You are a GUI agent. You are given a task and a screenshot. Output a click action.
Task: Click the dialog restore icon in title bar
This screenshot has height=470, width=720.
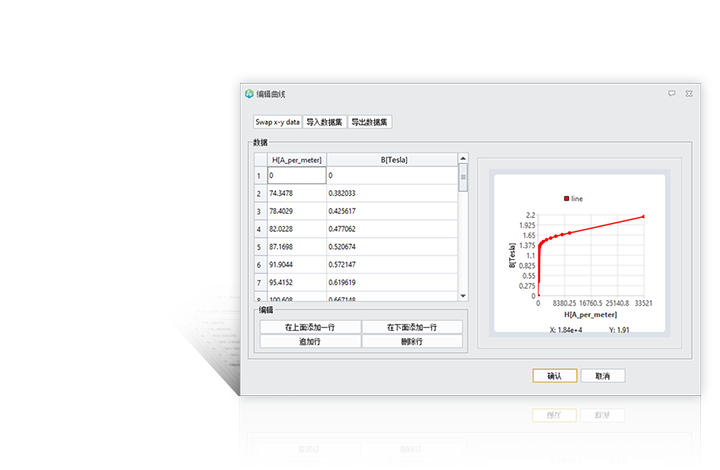(671, 93)
